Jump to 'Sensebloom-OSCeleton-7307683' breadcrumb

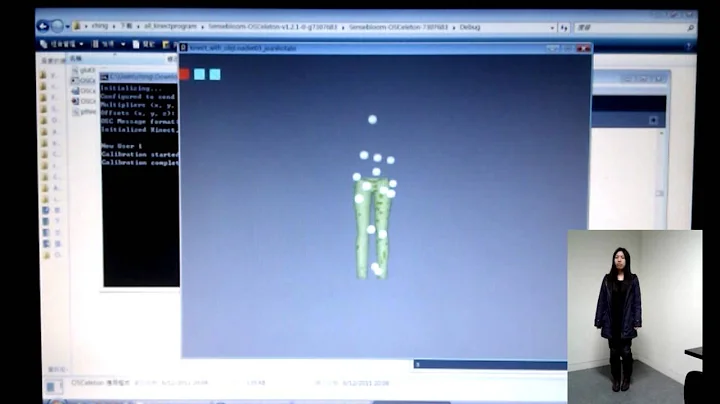pyautogui.click(x=398, y=27)
